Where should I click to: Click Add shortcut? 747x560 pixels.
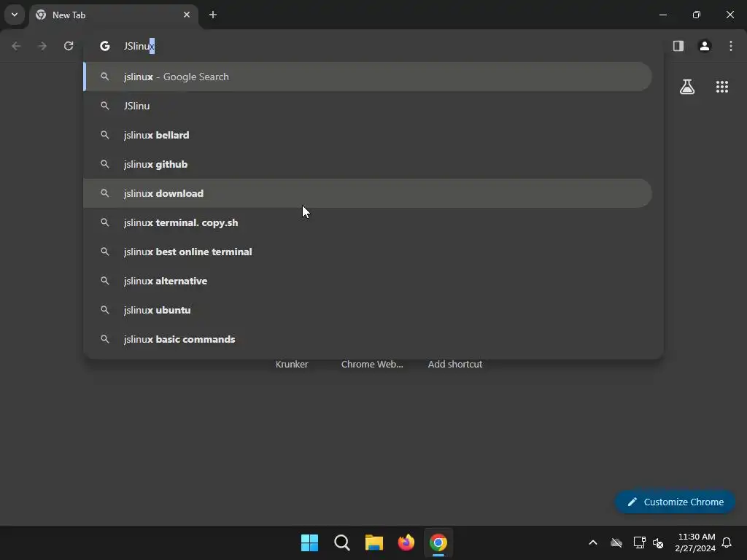455,364
